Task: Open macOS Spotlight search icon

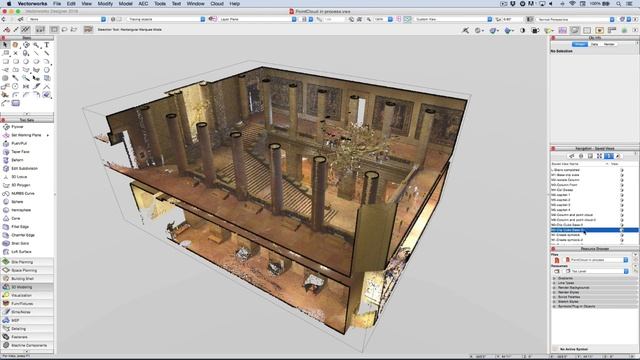Action: pos(619,4)
